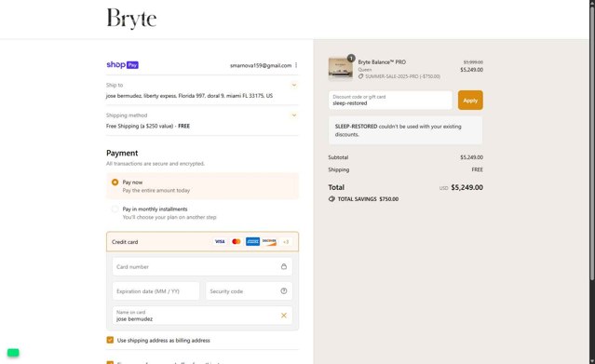Screen dimensions: 595x364
Task: Click the Free Shipping method text
Action: 148,126
